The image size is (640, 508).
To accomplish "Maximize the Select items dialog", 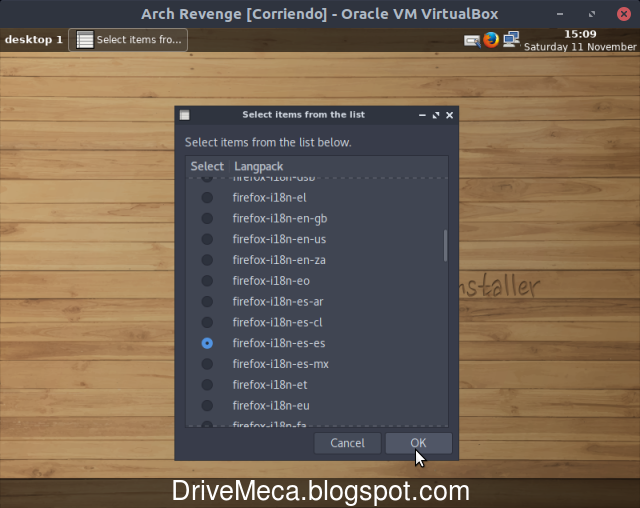I will tap(436, 115).
